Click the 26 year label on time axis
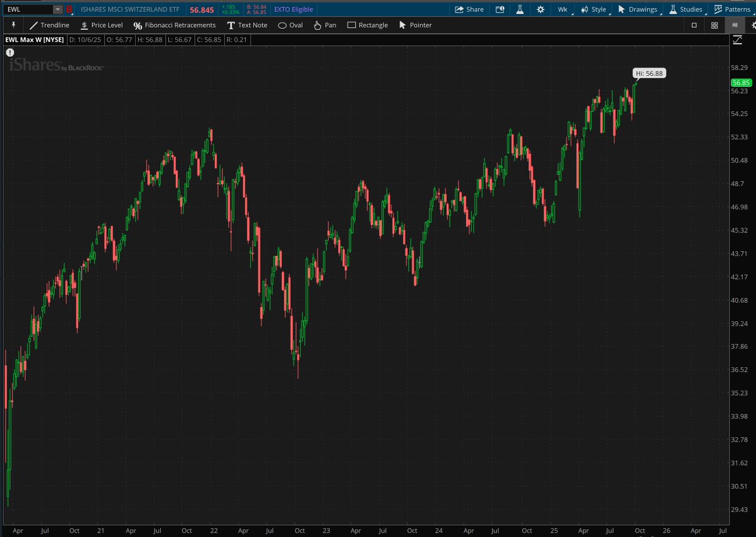The width and height of the screenshot is (756, 537). [666, 531]
